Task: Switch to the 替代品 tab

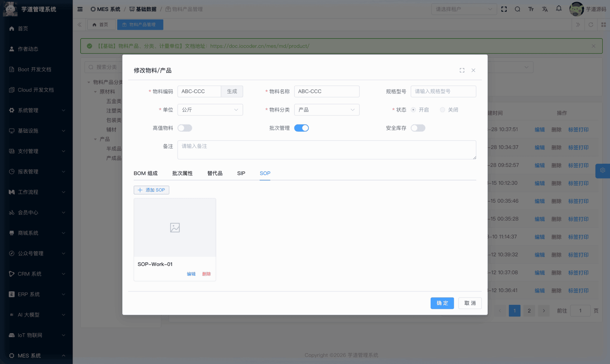Action: click(215, 173)
